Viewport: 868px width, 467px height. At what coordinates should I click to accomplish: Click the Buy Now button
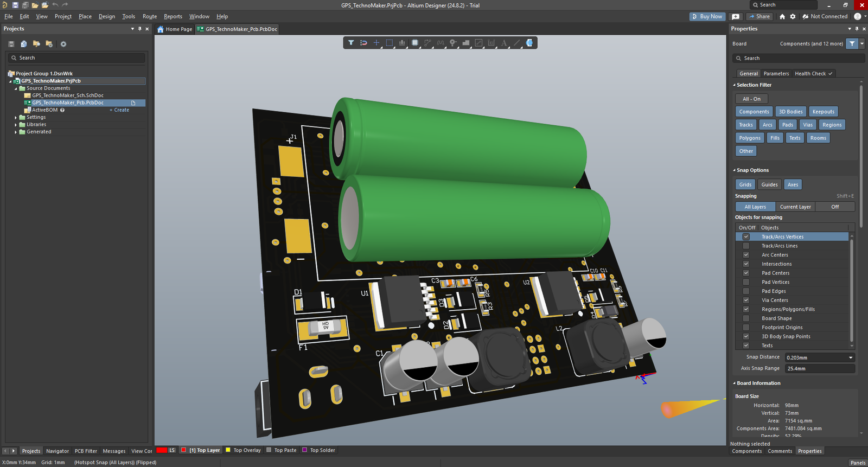(707, 16)
